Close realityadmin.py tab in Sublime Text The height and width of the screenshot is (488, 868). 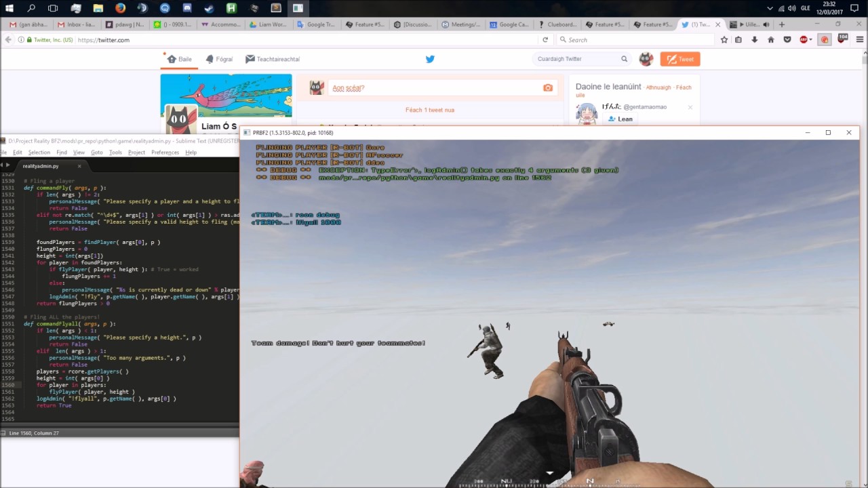pos(79,165)
